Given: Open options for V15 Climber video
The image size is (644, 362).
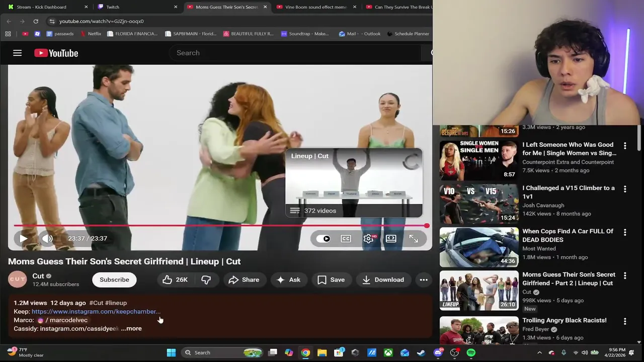Looking at the screenshot, I should tap(625, 189).
